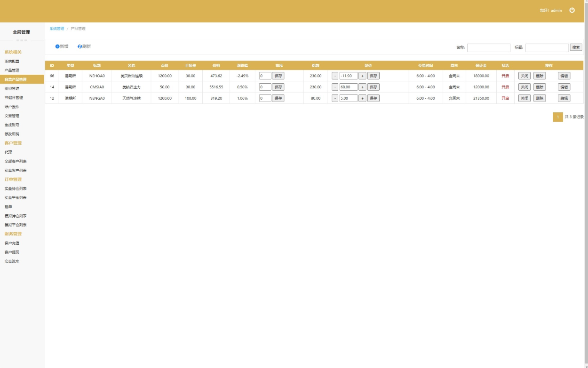Open 实盘持仓列表 in the sidebar menu
This screenshot has width=588, height=368.
pos(16,188)
